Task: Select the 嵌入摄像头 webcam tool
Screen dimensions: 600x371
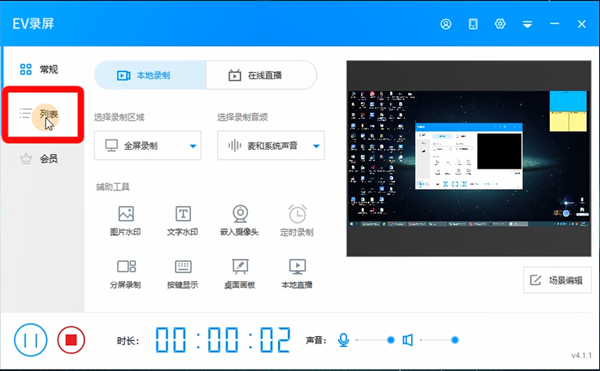Action: coord(240,221)
